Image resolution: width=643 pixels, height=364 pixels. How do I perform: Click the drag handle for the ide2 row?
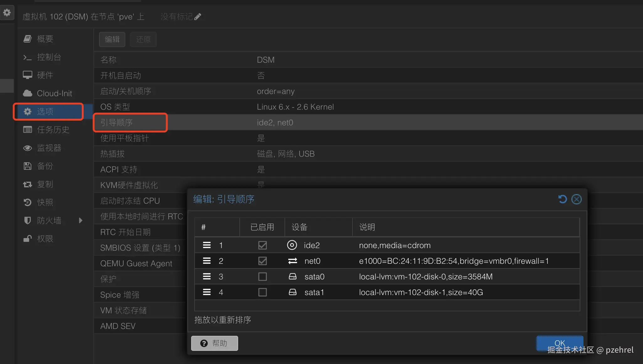pos(206,245)
